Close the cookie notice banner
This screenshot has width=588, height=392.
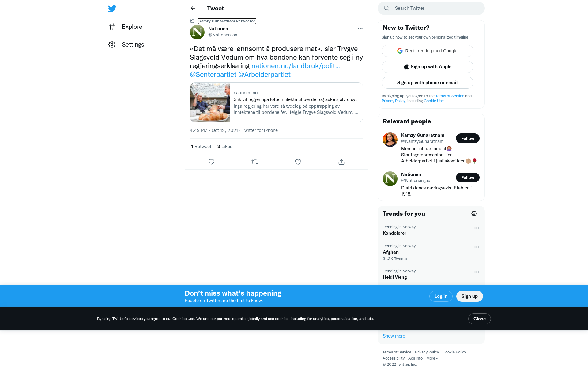pos(479,319)
